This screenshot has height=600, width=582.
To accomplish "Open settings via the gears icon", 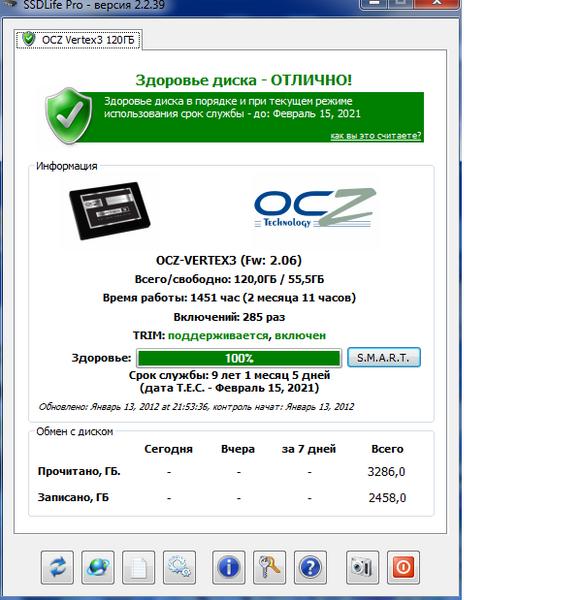I will [x=179, y=567].
